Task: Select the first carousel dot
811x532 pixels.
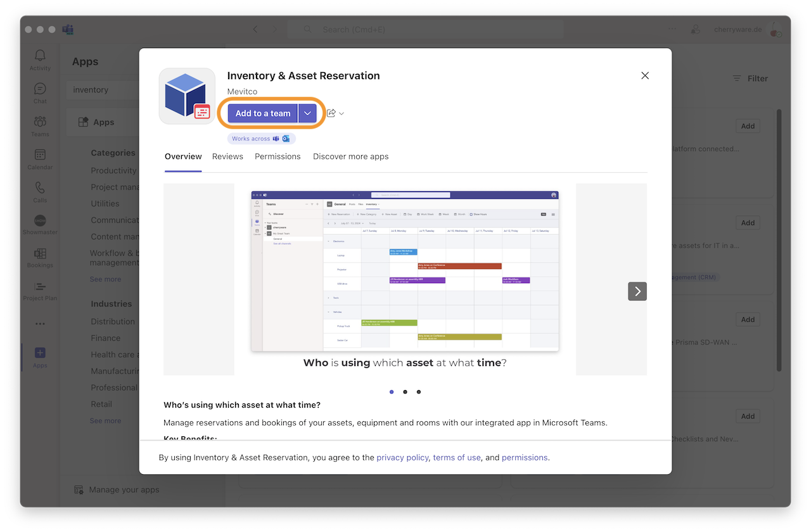Action: tap(392, 392)
